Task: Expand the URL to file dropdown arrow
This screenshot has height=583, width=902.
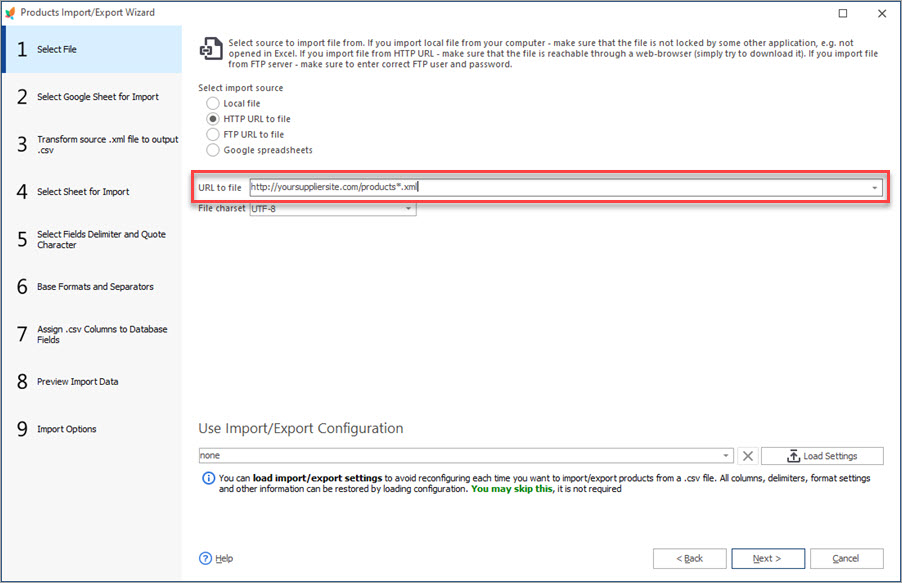Action: (x=874, y=188)
